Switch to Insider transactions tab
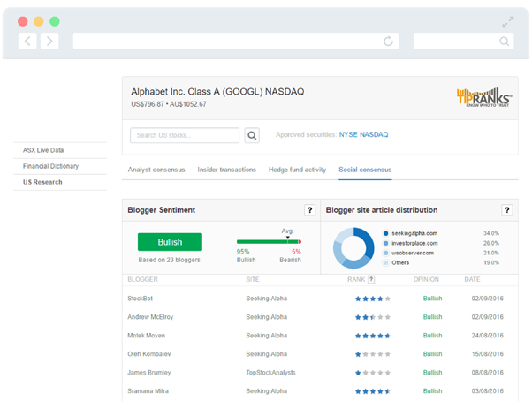Image resolution: width=532 pixels, height=409 pixels. 226,170
